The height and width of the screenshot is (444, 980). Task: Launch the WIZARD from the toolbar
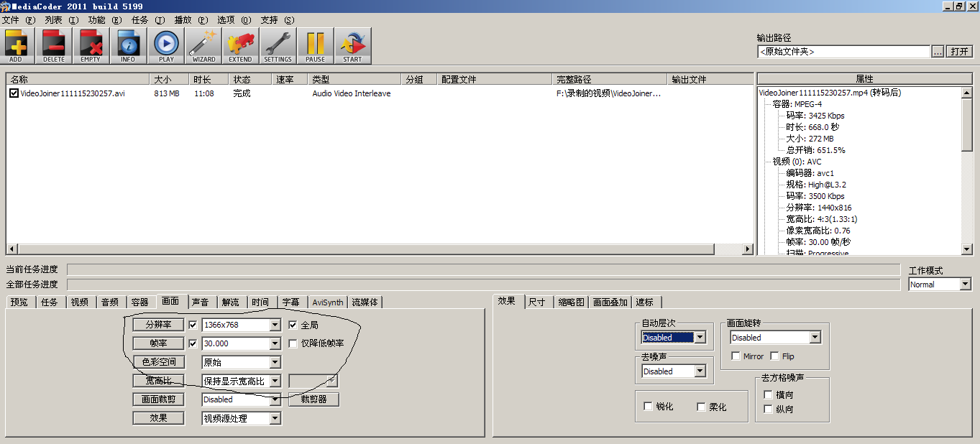pyautogui.click(x=203, y=45)
